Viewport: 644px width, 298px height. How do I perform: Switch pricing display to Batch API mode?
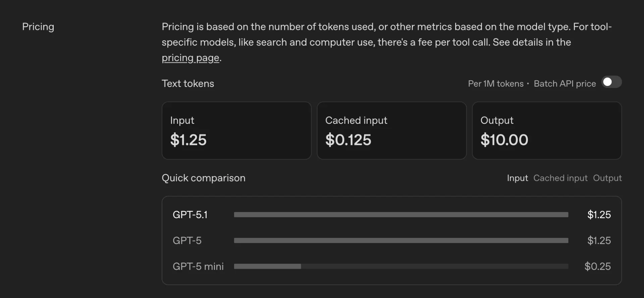point(611,82)
